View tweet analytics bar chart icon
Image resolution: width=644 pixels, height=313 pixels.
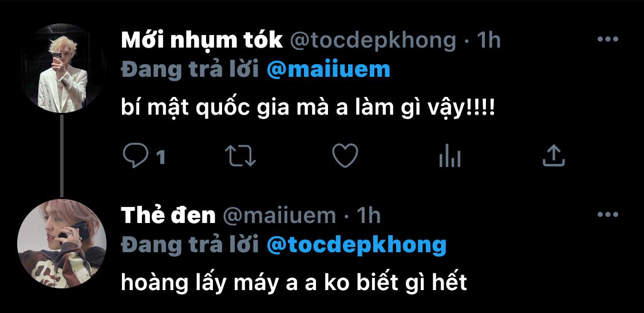(450, 156)
